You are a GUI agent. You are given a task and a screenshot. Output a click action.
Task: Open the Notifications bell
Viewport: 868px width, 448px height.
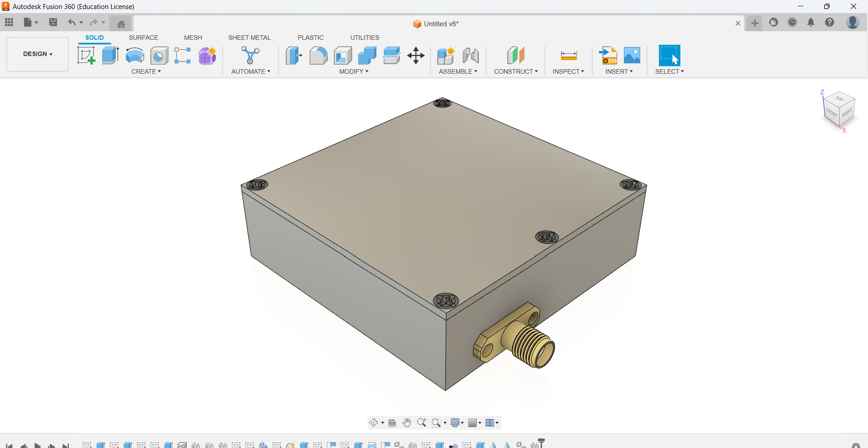(x=811, y=22)
